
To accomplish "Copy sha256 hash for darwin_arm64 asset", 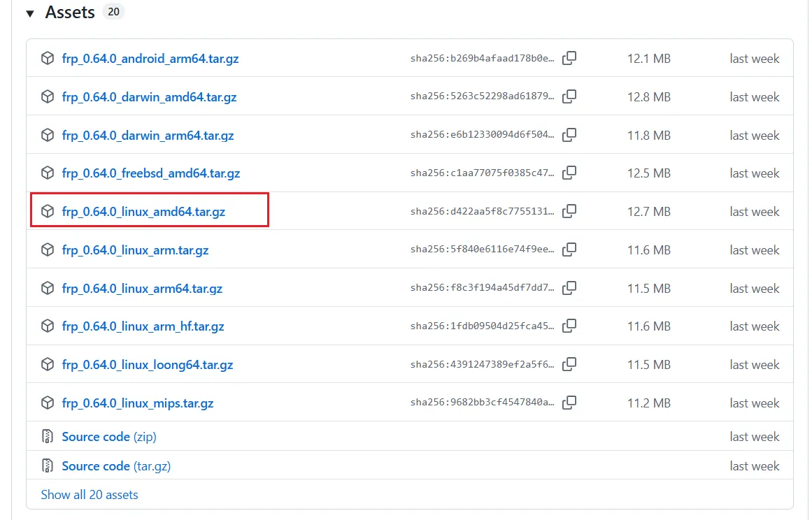I will 569,135.
